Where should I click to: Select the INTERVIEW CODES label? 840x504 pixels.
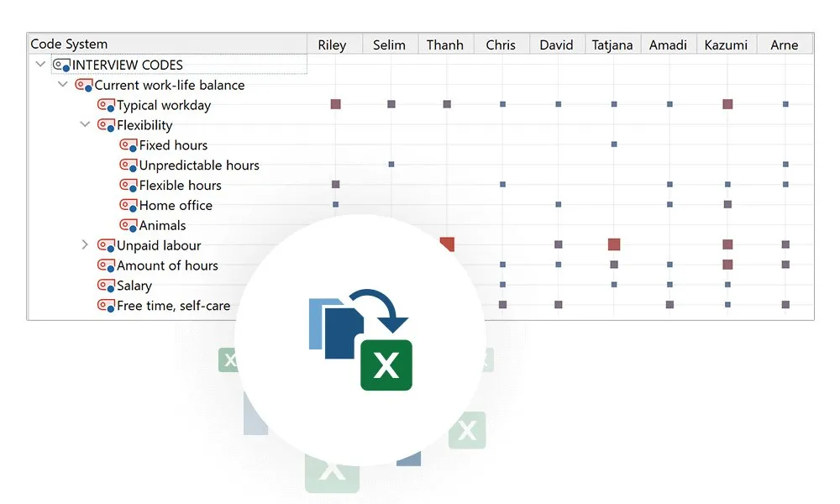[128, 65]
